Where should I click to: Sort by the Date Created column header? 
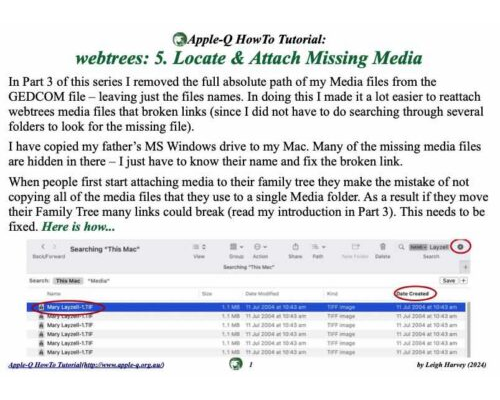pyautogui.click(x=413, y=294)
